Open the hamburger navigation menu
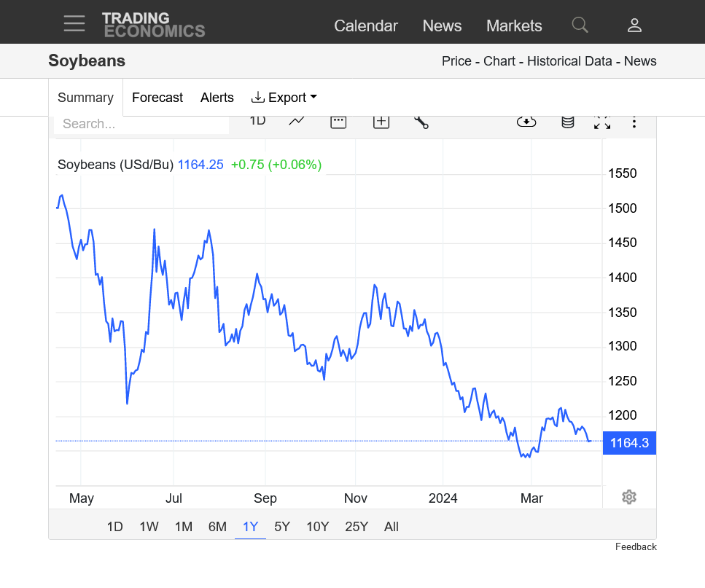Screen dimensions: 705x588 74,24
